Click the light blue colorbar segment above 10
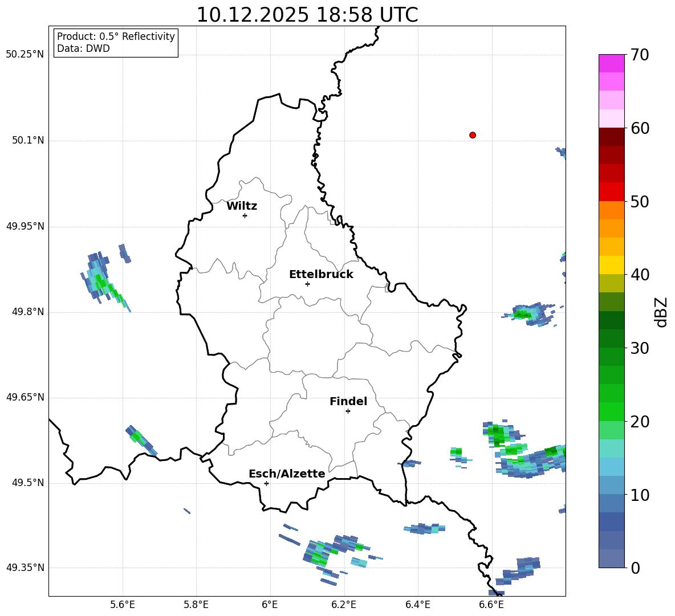 coord(611,486)
